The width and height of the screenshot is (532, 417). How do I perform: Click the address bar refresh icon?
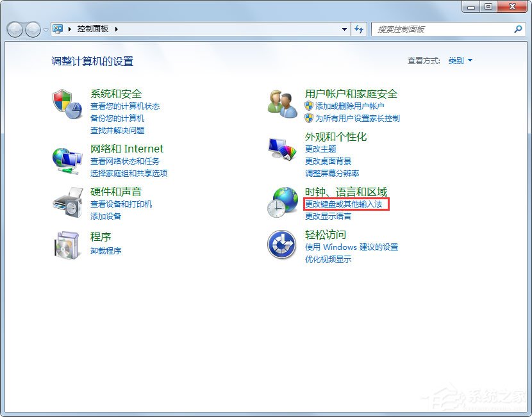tap(359, 29)
